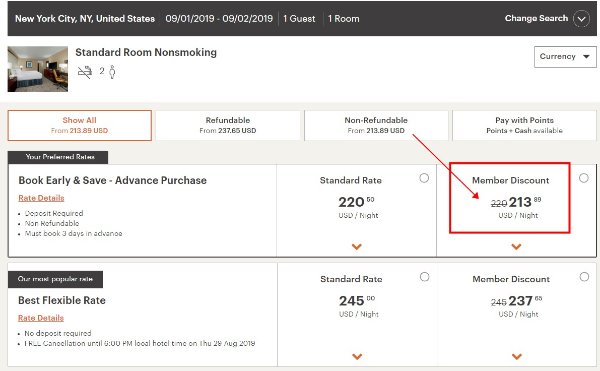The width and height of the screenshot is (600, 371).
Task: Expand the 245 USD Standard Rate details chevron
Action: click(x=357, y=356)
